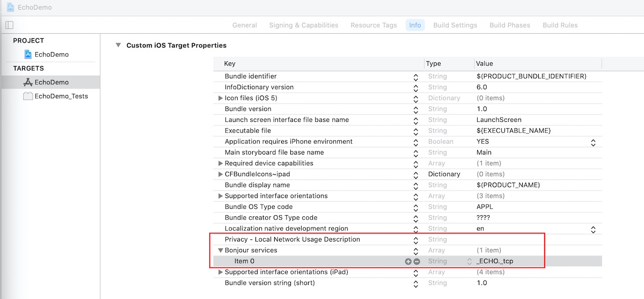Click the key stepper for Bundle identifier
Image resolution: width=644 pixels, height=299 pixels.
tap(415, 77)
